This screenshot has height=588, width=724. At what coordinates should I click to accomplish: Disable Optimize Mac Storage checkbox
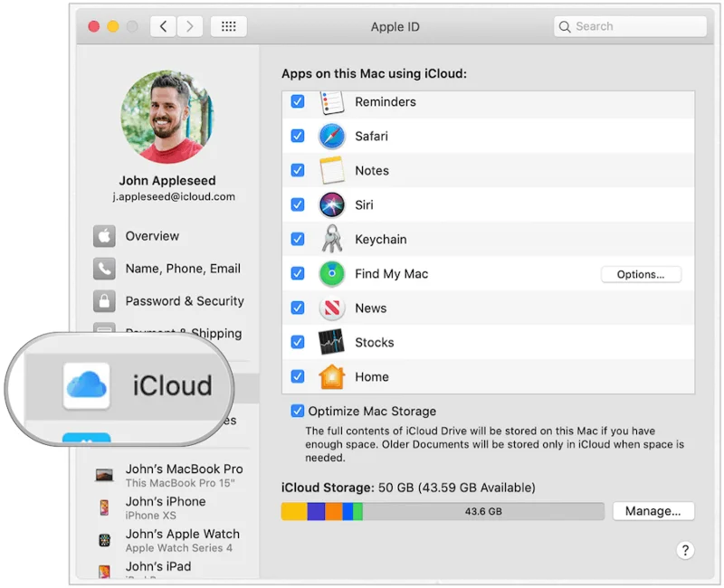298,411
